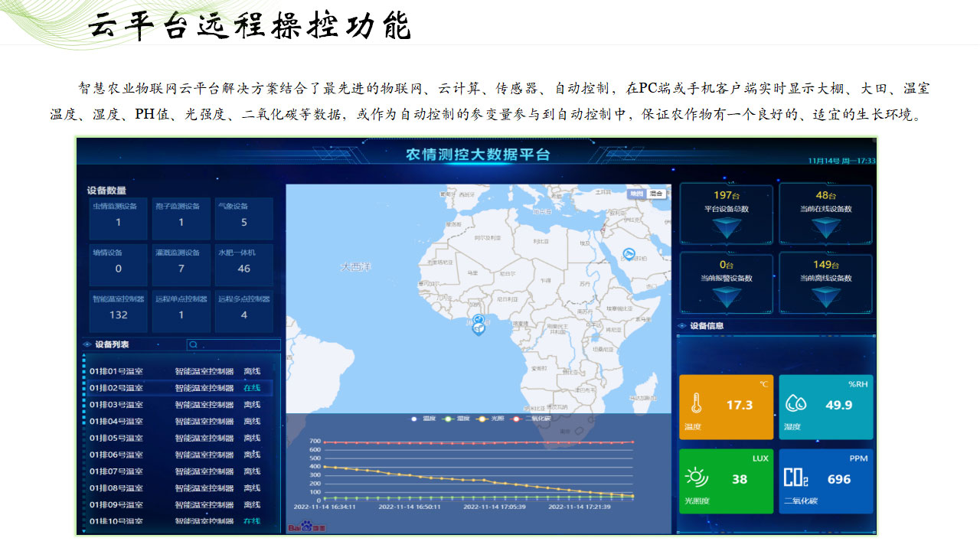Image resolution: width=980 pixels, height=551 pixels.
Task: Open the 气象设备 count card
Action: 244,218
